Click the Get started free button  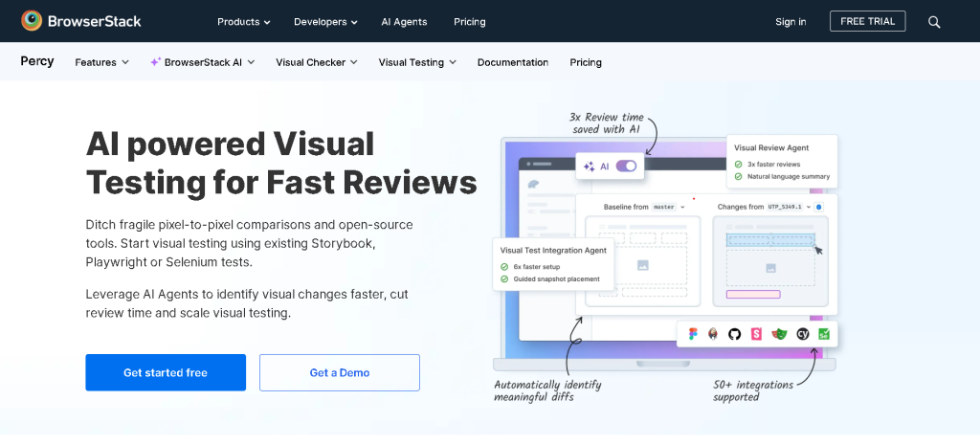tap(166, 372)
